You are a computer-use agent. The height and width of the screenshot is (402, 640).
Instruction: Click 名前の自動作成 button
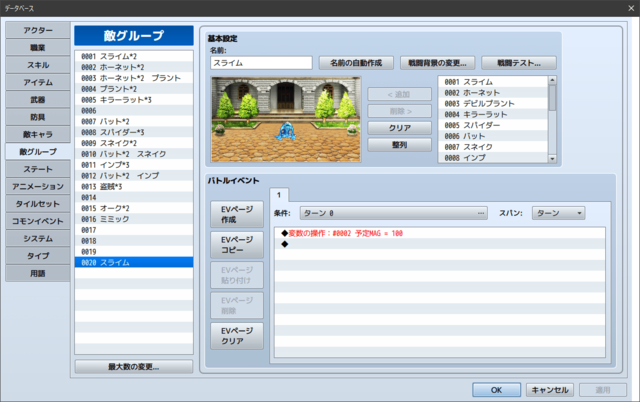pos(356,63)
